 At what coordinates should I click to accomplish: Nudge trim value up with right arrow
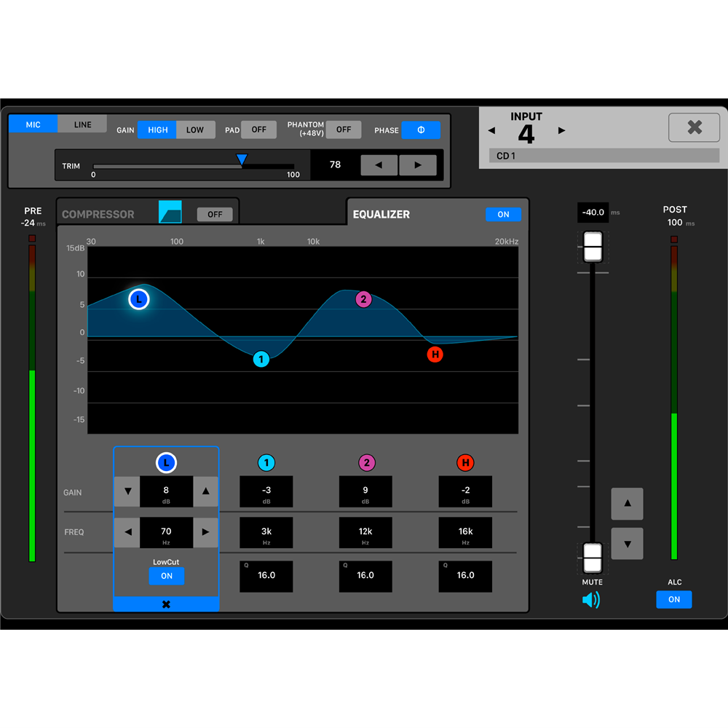pyautogui.click(x=418, y=165)
